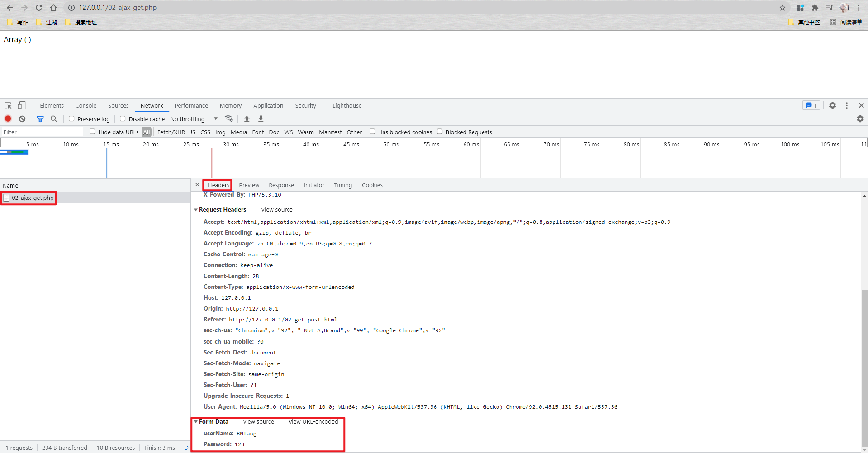Viewport: 868px width, 453px height.
Task: Switch to the Console tab
Action: (86, 105)
